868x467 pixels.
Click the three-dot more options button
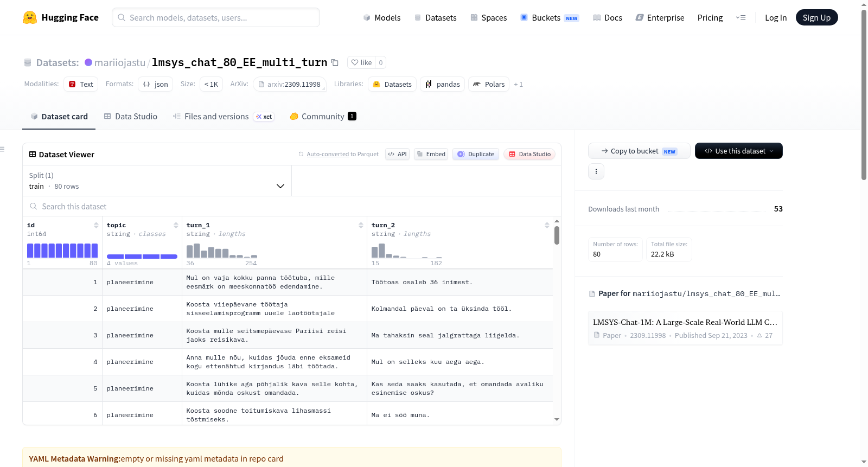[596, 171]
